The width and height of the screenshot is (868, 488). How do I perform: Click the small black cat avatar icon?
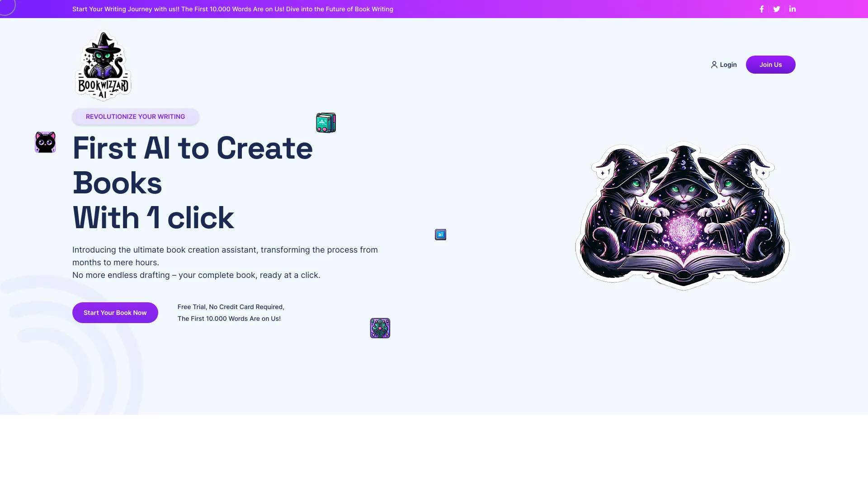(x=45, y=142)
